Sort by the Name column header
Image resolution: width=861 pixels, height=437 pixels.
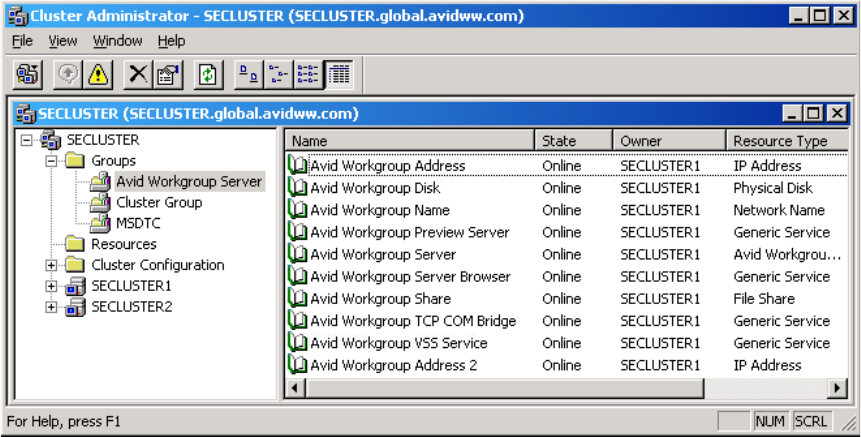tap(410, 141)
